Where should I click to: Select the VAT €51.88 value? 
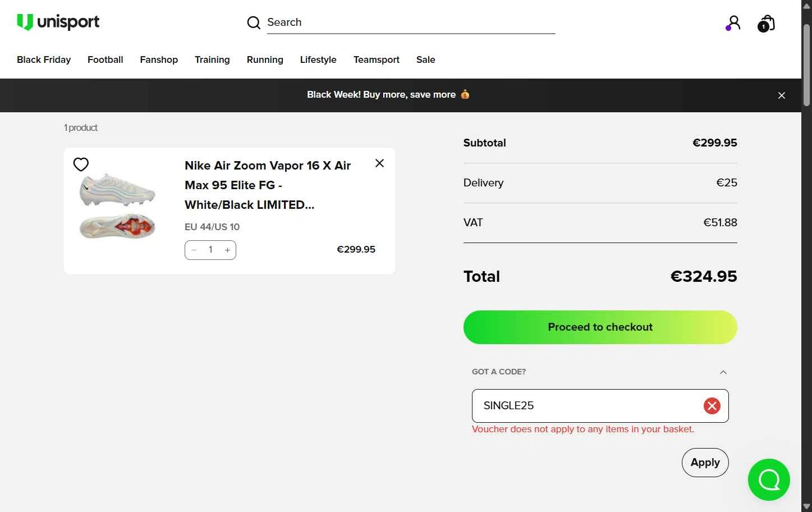[x=721, y=222]
